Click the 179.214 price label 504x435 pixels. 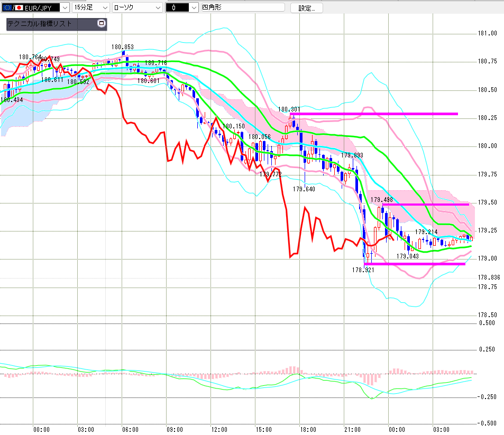pyautogui.click(x=426, y=232)
